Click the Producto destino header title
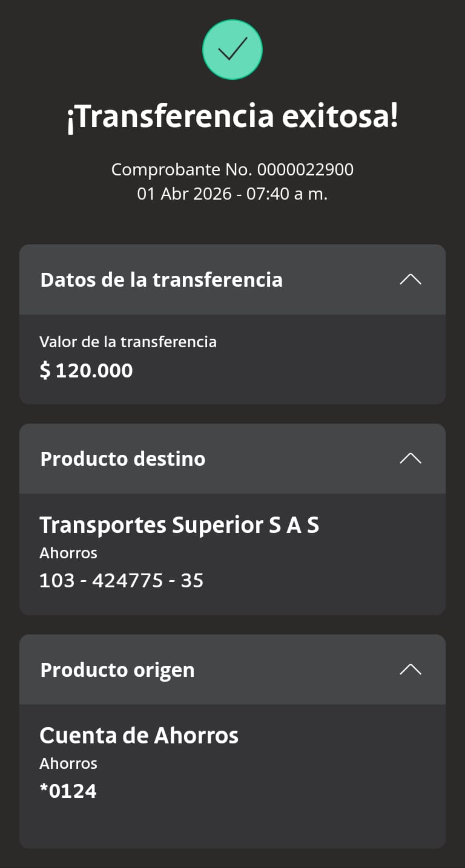 click(x=122, y=458)
